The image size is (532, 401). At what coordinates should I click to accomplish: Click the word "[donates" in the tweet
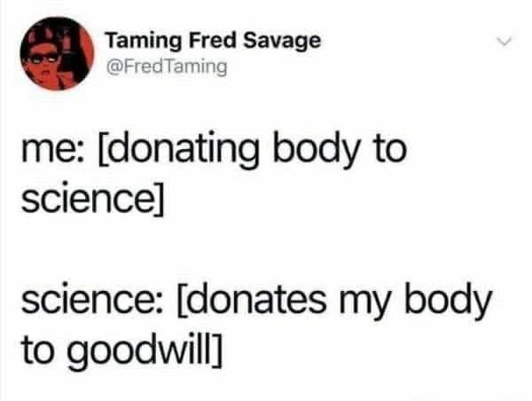[253, 300]
